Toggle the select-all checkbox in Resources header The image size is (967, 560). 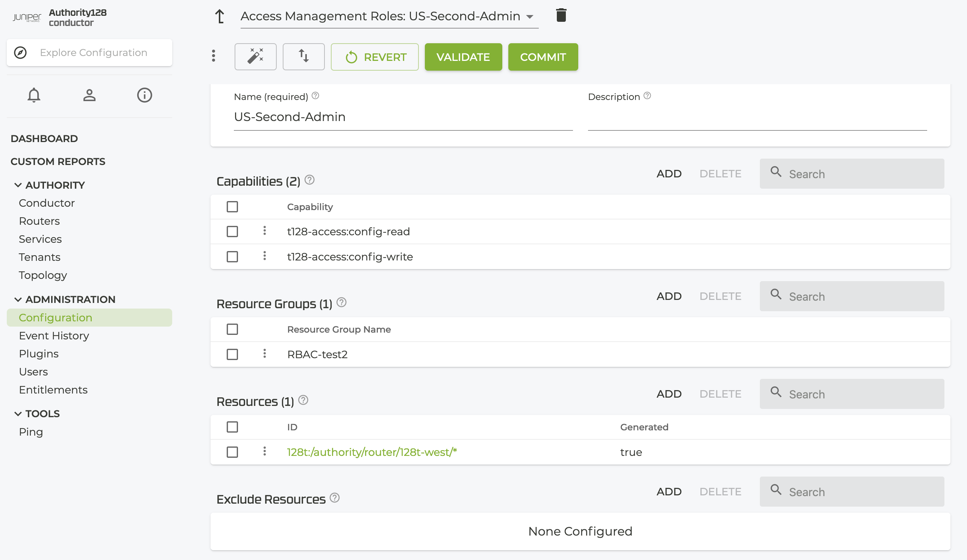point(232,427)
